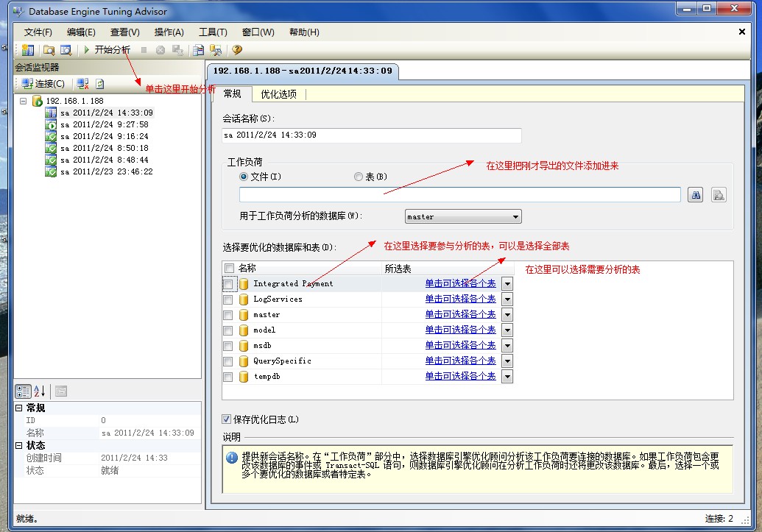Open the 帮助(H) menu

(x=304, y=32)
